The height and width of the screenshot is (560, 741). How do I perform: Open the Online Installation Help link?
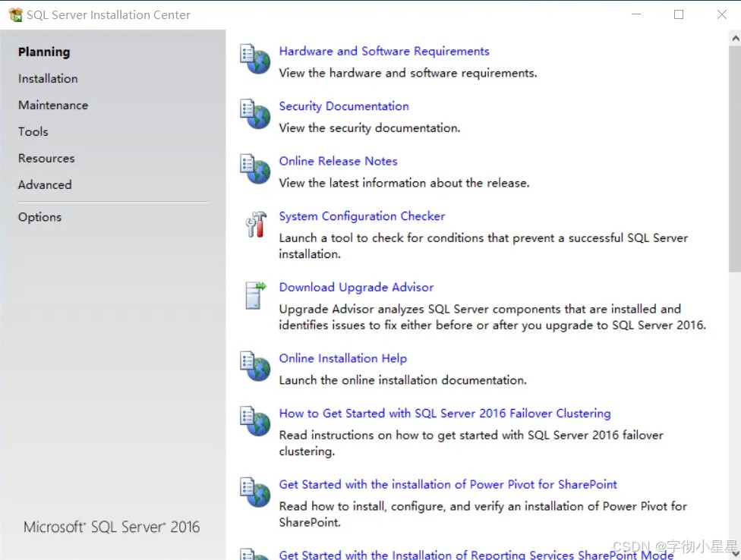pyautogui.click(x=343, y=358)
